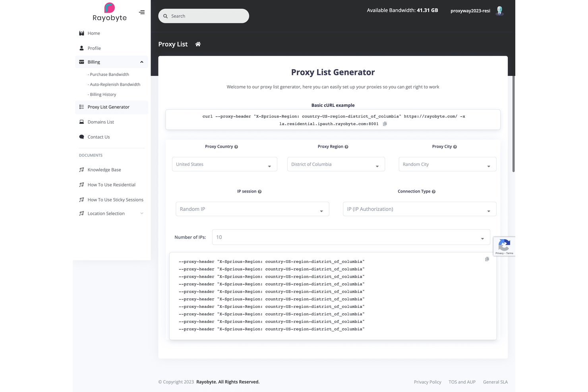This screenshot has height=392, width=588.
Task: Open the user avatar icon
Action: tap(500, 11)
